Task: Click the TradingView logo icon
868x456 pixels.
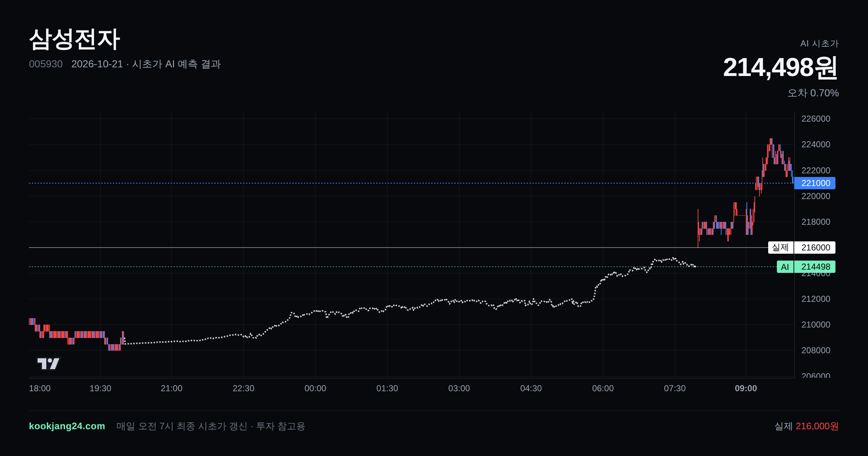Action: coord(48,363)
